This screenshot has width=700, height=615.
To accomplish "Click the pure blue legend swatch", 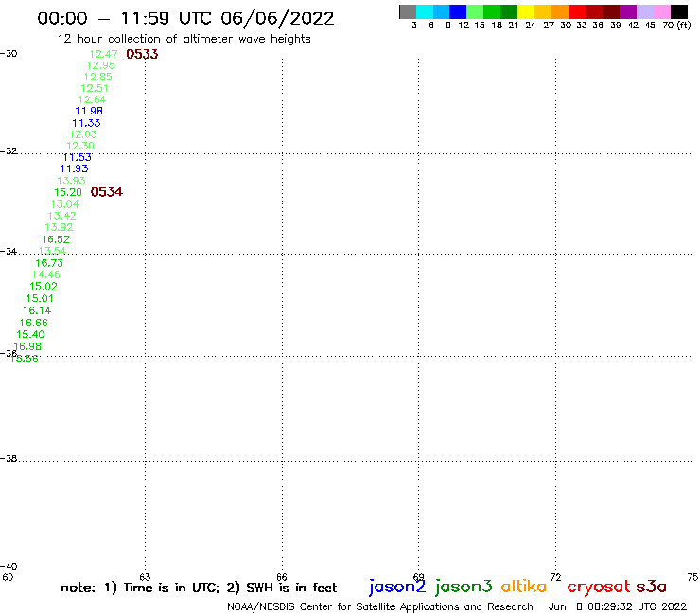I will pos(458,11).
